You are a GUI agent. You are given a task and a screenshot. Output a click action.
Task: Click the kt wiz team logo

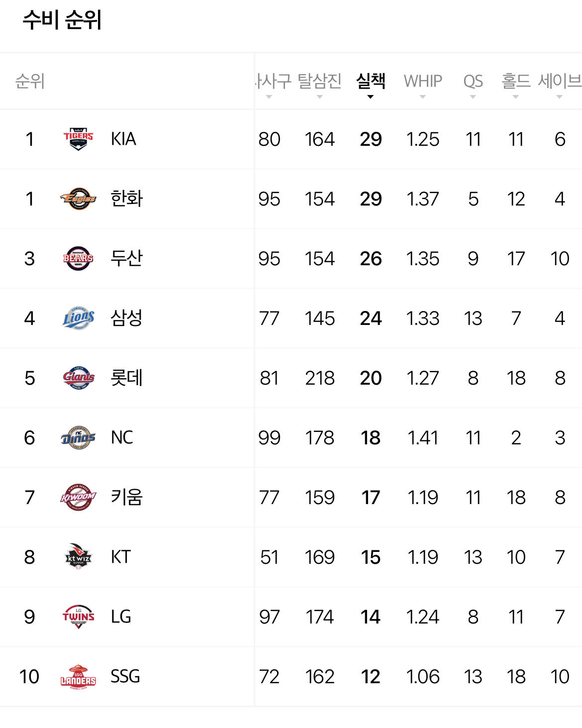pyautogui.click(x=78, y=557)
